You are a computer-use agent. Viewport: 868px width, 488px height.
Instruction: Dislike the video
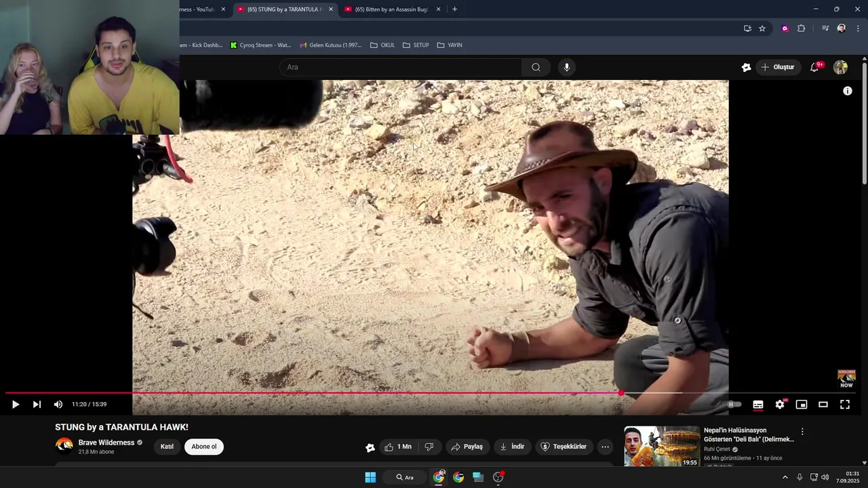tap(429, 447)
